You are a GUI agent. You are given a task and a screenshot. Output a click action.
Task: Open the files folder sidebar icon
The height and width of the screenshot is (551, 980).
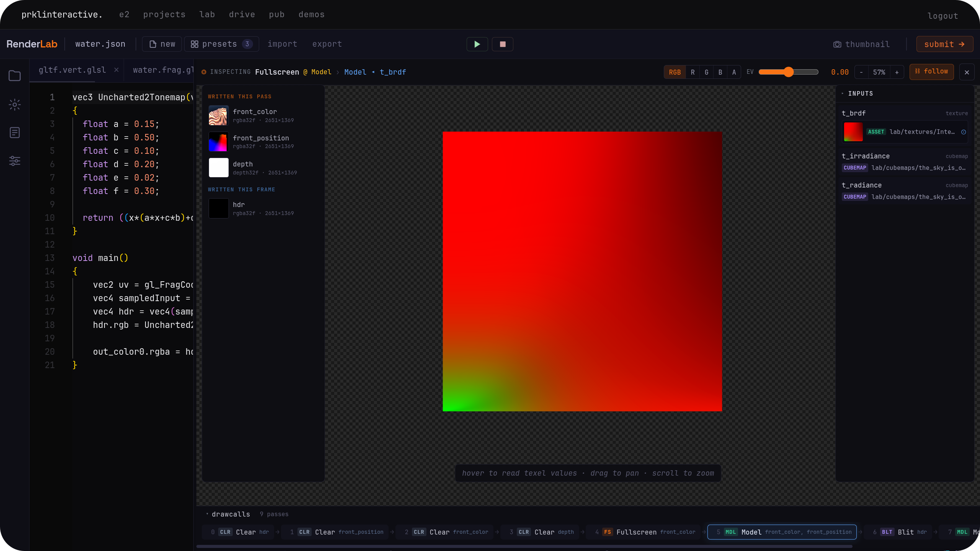[x=15, y=76]
